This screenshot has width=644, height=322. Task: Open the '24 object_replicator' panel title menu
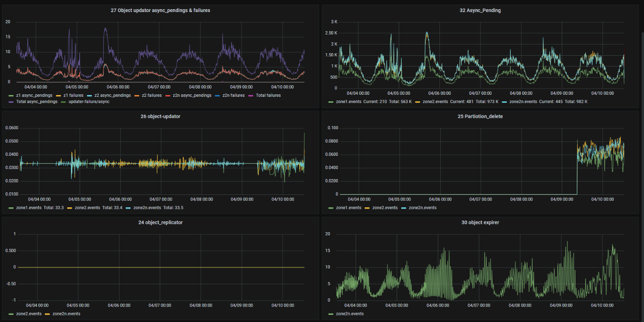pos(160,222)
